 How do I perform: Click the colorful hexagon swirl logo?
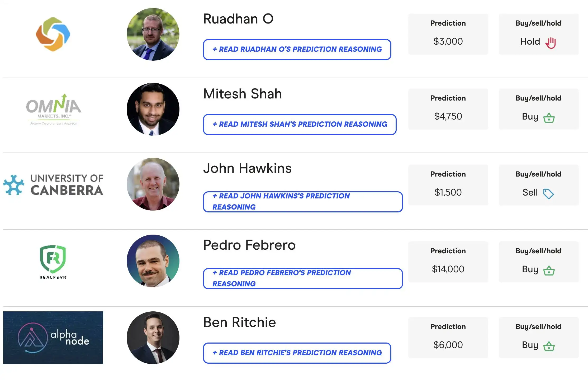tap(53, 34)
